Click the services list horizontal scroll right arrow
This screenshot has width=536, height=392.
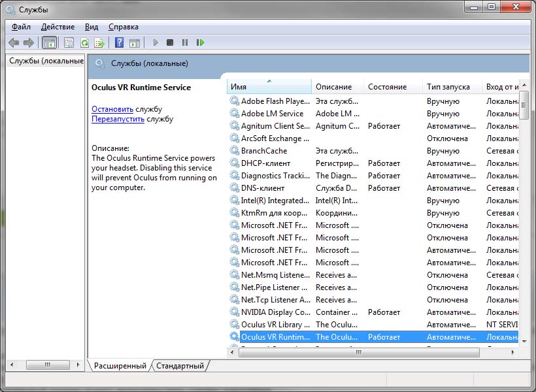point(512,352)
